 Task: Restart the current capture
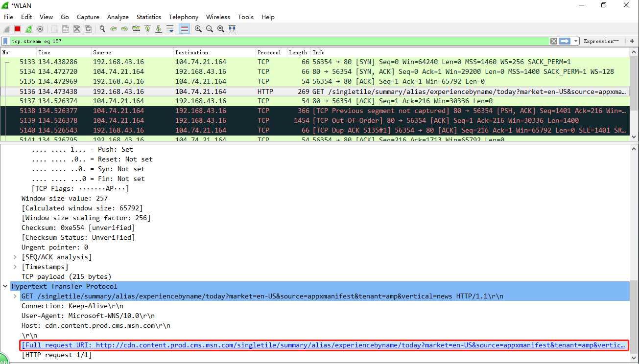[29, 29]
